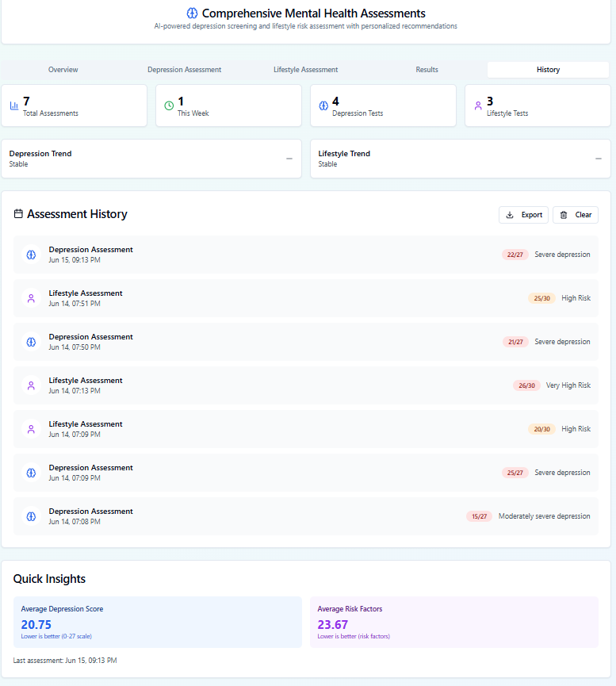Click the 26/30 Very High Risk score badge

tap(526, 385)
